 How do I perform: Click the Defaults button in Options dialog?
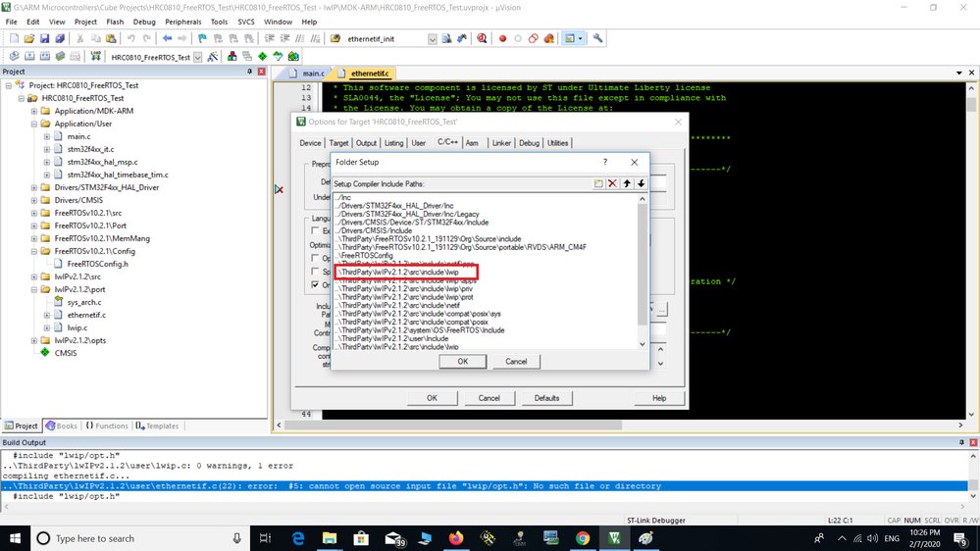click(546, 398)
